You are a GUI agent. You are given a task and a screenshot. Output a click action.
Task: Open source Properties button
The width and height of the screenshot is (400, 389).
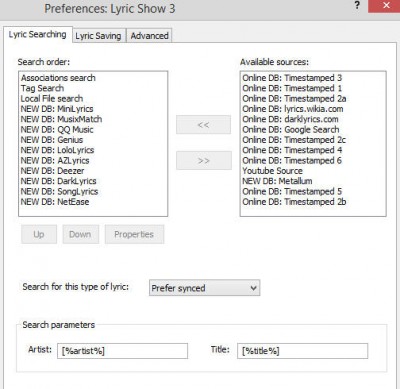coord(134,234)
